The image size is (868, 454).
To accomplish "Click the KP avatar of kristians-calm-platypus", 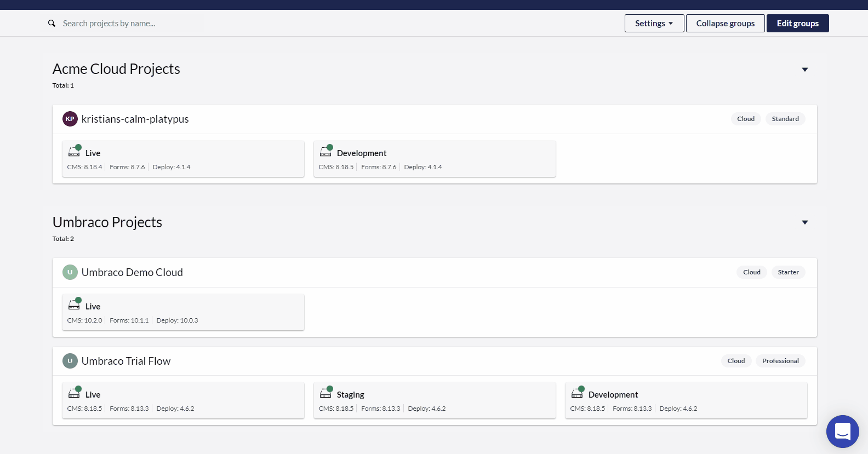I will coord(70,119).
